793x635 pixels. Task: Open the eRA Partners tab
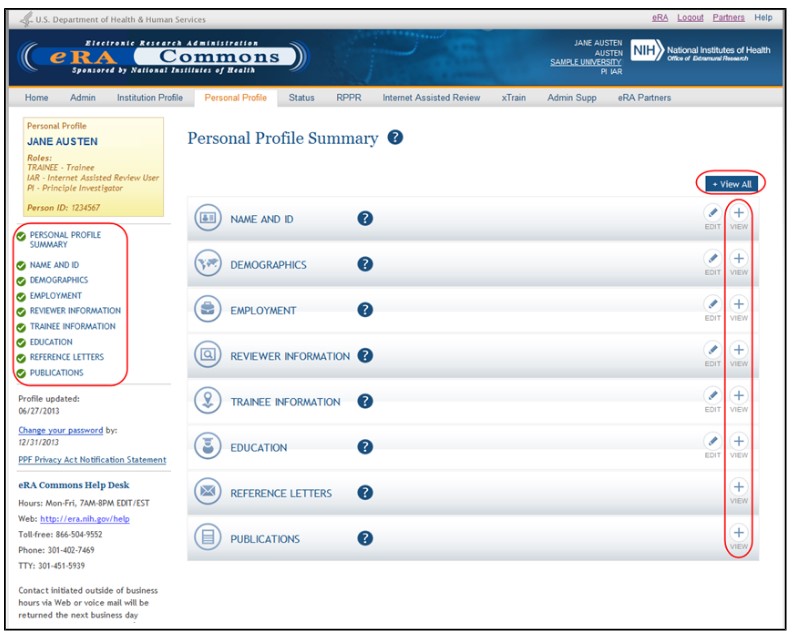[x=644, y=98]
